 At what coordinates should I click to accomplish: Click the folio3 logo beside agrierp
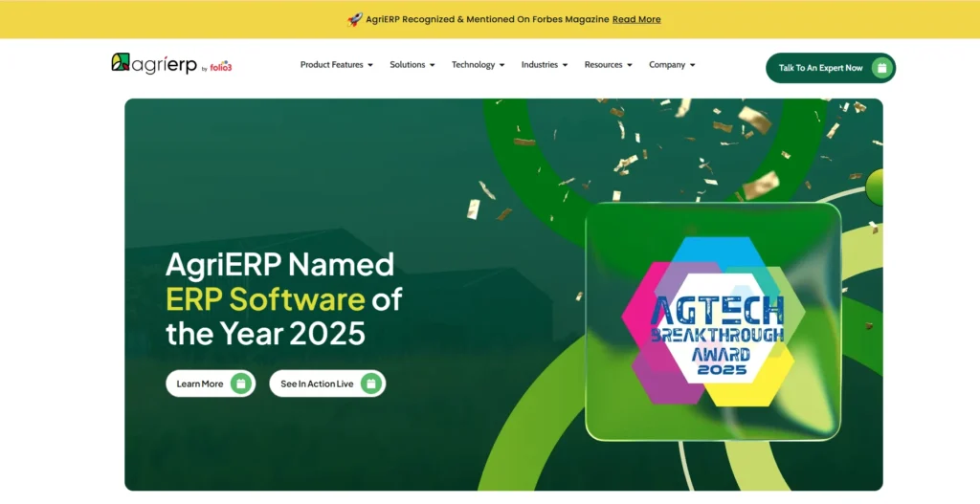coord(221,67)
